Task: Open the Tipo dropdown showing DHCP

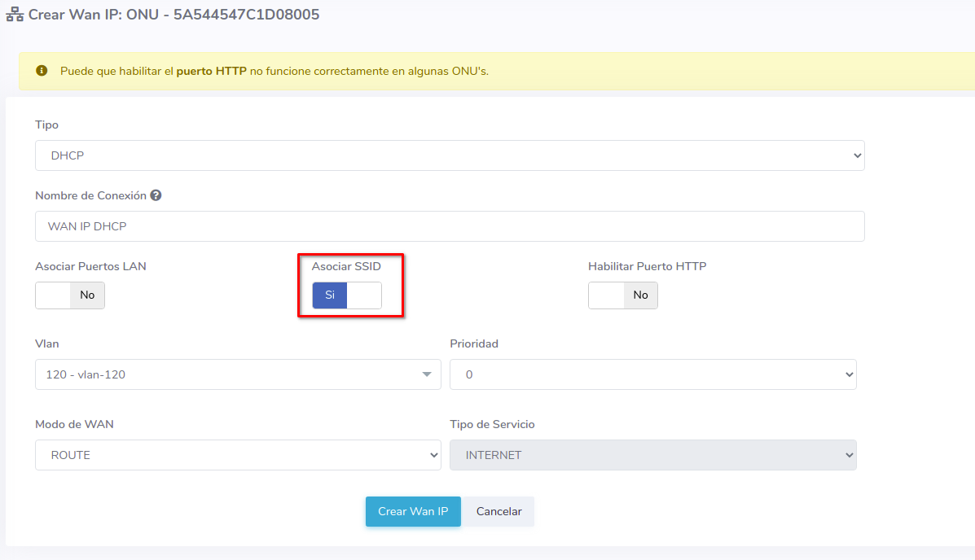Action: point(449,155)
